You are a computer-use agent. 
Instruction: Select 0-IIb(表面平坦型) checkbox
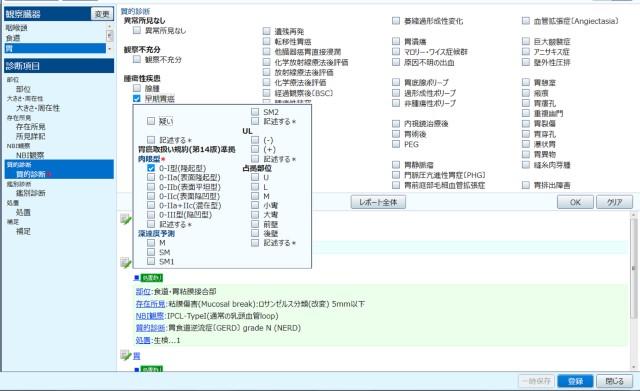pyautogui.click(x=151, y=187)
